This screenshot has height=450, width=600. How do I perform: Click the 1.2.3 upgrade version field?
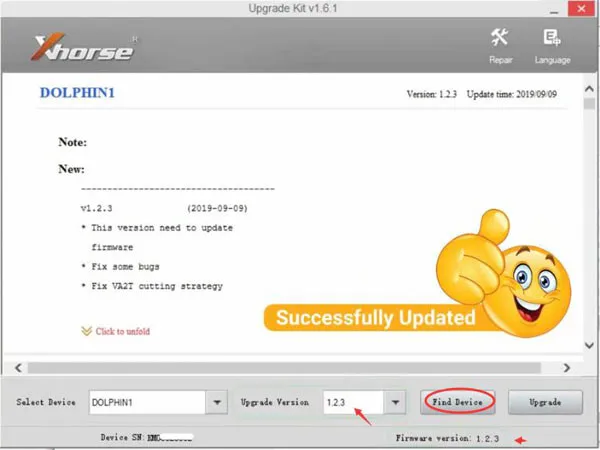353,402
